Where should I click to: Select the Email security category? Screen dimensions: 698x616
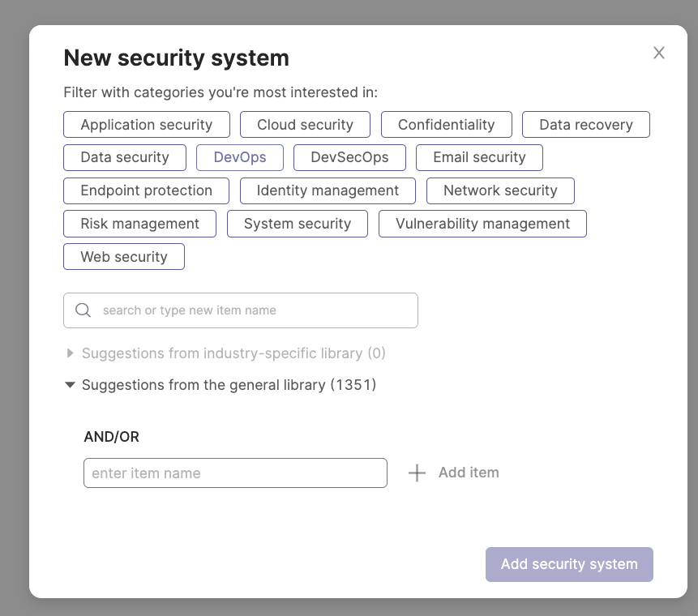pos(479,157)
